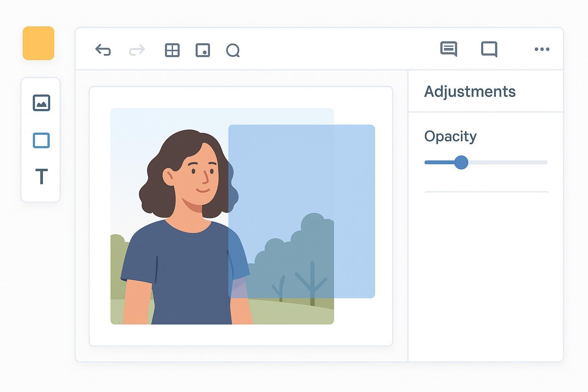
Task: Open the three-dot more options menu
Action: 542,49
